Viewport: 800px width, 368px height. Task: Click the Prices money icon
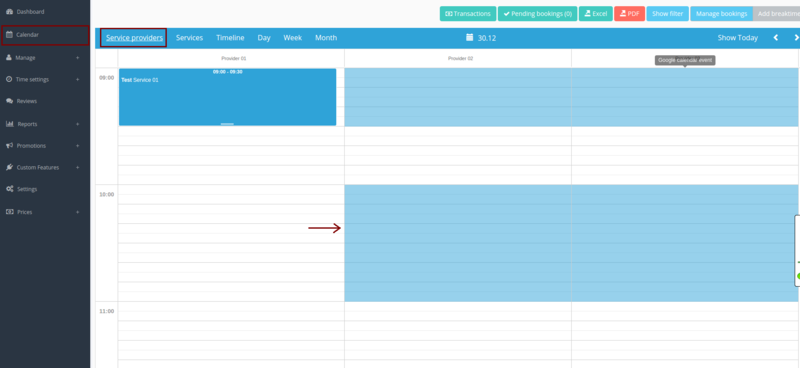point(9,212)
